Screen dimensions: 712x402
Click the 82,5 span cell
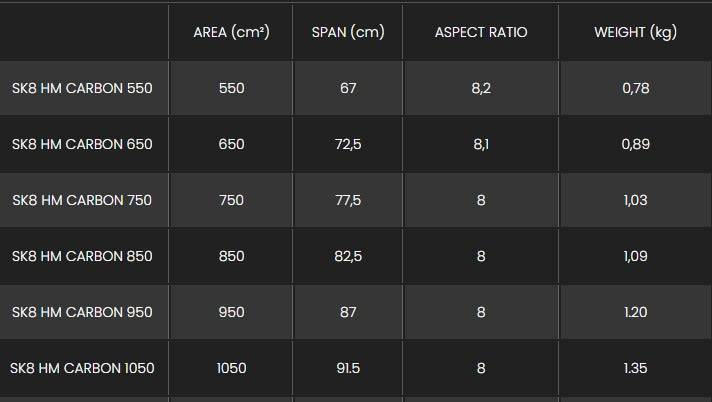348,256
